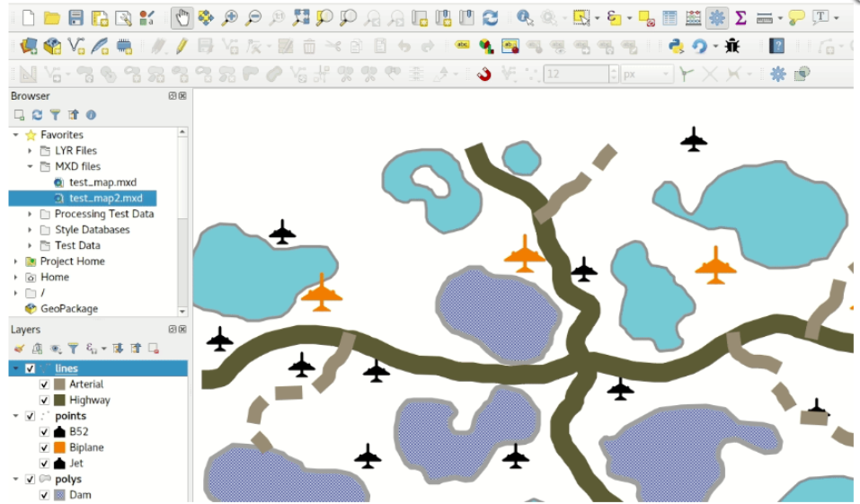Open the Python console from the toolbar
This screenshot has width=860, height=504.
(676, 46)
